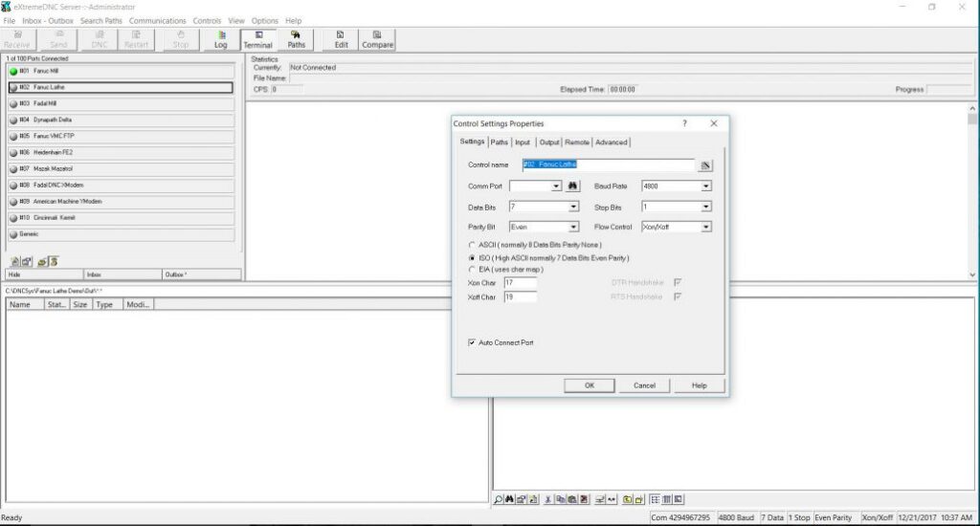The width and height of the screenshot is (980, 526).
Task: Select #07 Mazak Mazatrol port
Action: [122, 168]
